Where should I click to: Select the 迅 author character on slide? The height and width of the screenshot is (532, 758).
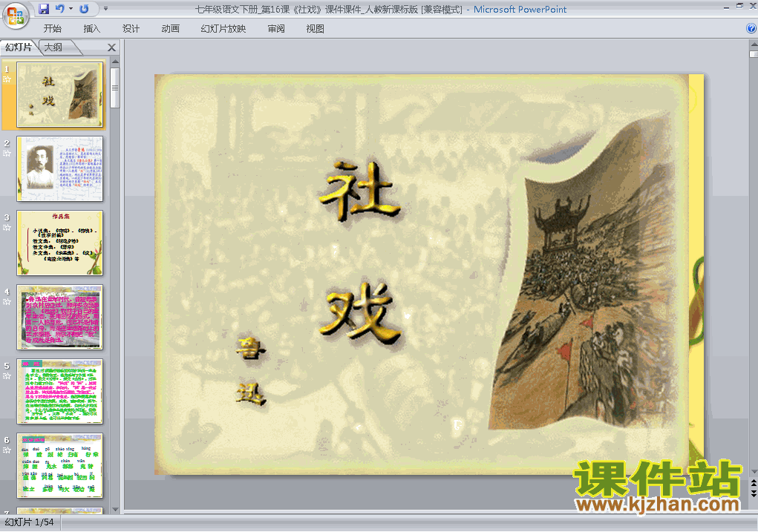(x=251, y=394)
